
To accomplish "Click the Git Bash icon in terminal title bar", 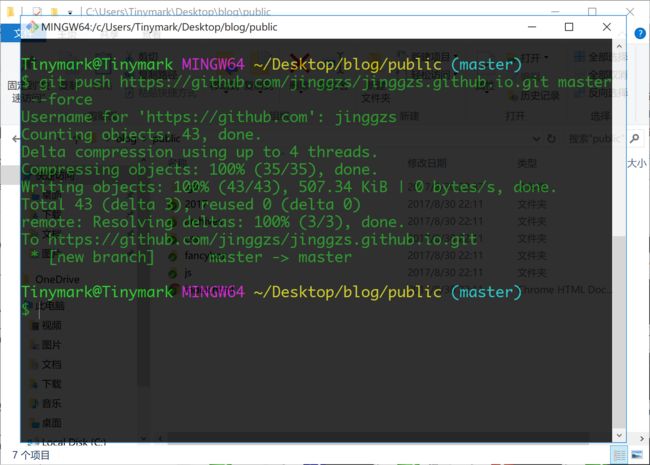I will (x=32, y=27).
